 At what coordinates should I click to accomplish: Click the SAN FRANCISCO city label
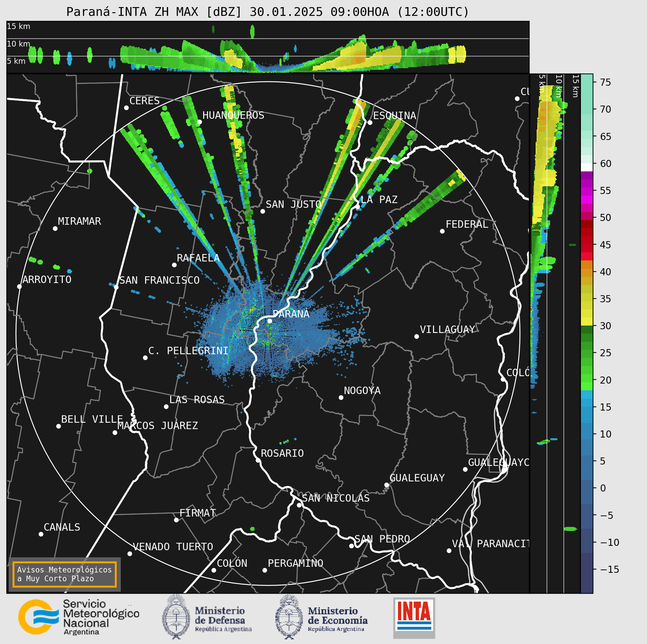point(159,280)
